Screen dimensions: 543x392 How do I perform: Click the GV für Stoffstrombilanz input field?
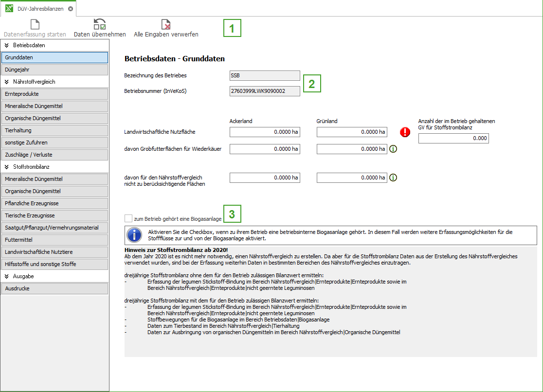[x=453, y=139]
